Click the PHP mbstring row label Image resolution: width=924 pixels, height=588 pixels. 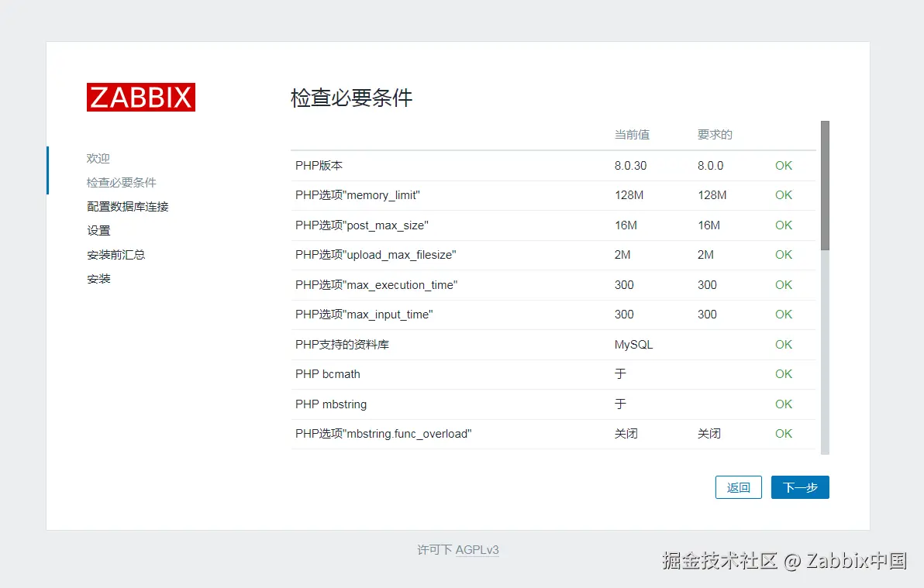(330, 404)
